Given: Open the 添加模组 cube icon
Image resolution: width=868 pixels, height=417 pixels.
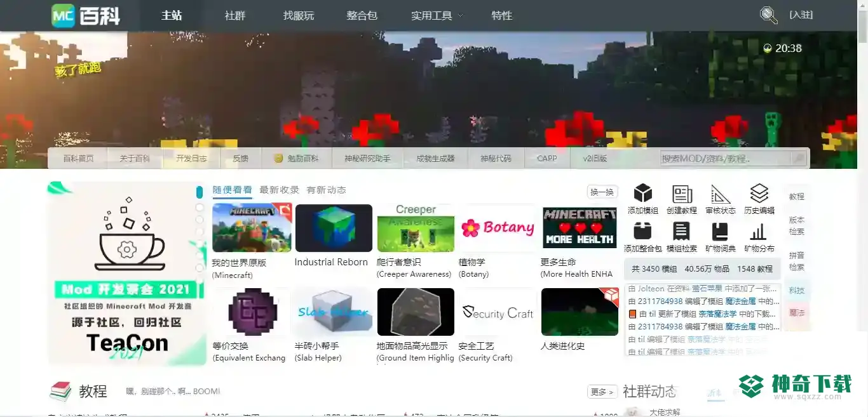Looking at the screenshot, I should point(643,193).
